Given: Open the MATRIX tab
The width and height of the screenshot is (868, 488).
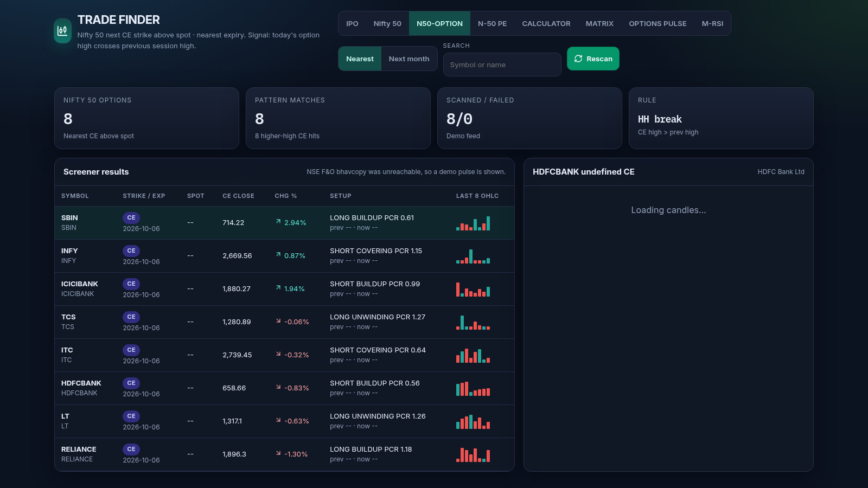Looking at the screenshot, I should [x=599, y=23].
